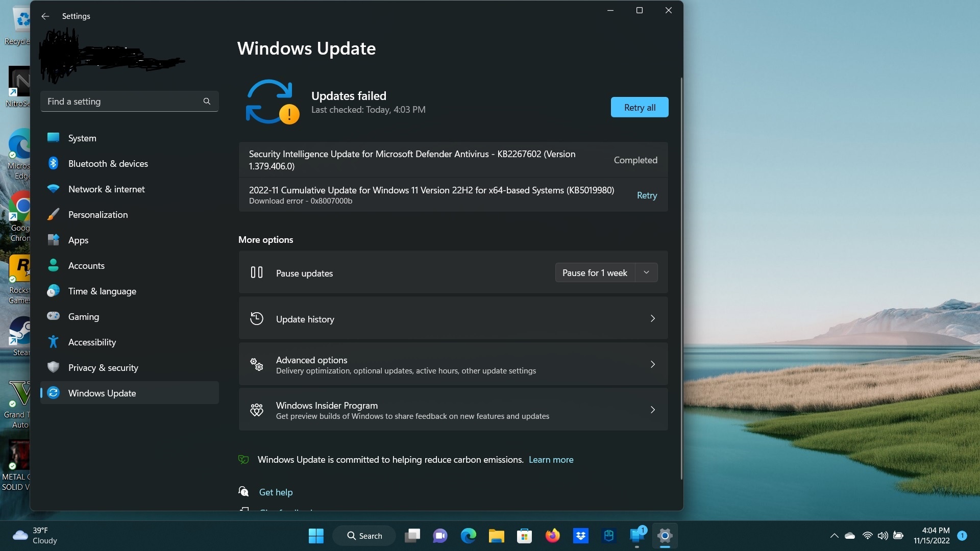Click the back arrow in Settings

click(x=45, y=16)
